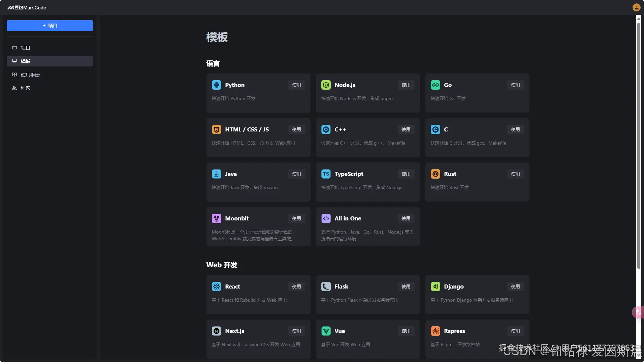Click the '快速开始 Rust 开发' description
The width and height of the screenshot is (644, 362).
pyautogui.click(x=450, y=187)
